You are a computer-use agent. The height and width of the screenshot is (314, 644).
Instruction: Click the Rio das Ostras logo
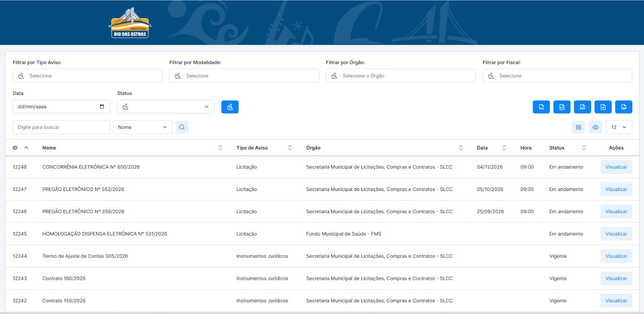click(130, 23)
